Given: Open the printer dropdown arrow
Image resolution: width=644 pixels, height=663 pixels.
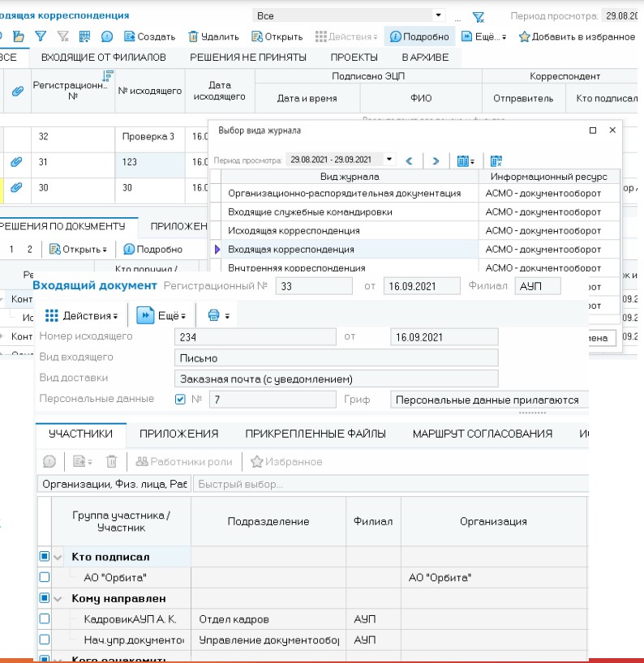Looking at the screenshot, I should (227, 316).
